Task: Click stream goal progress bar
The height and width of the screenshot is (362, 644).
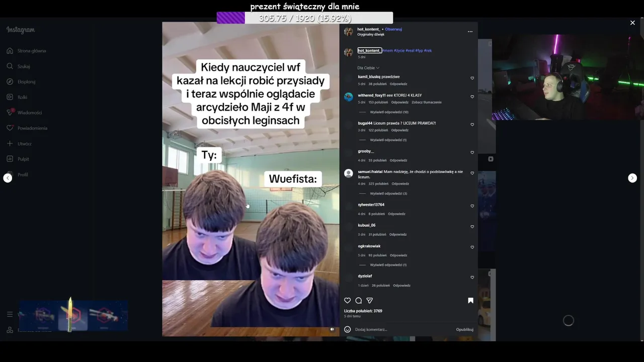Action: click(305, 18)
